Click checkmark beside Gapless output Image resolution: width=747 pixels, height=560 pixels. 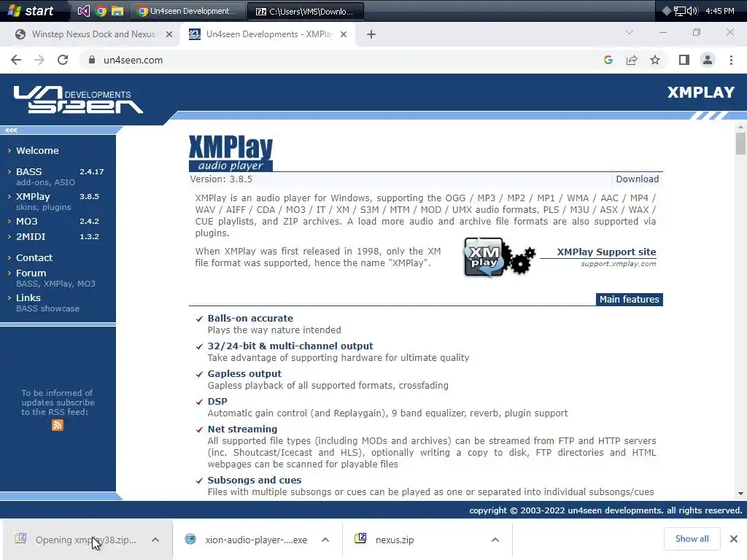[200, 374]
